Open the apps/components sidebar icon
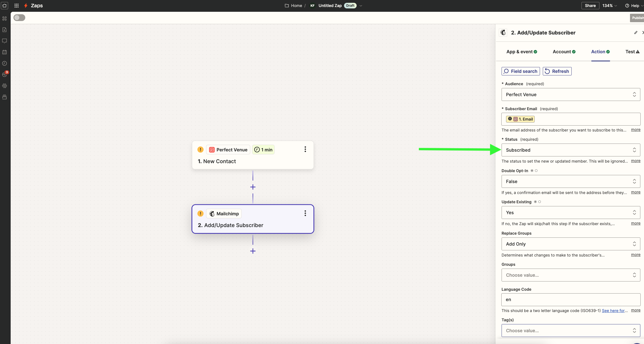 (x=4, y=19)
